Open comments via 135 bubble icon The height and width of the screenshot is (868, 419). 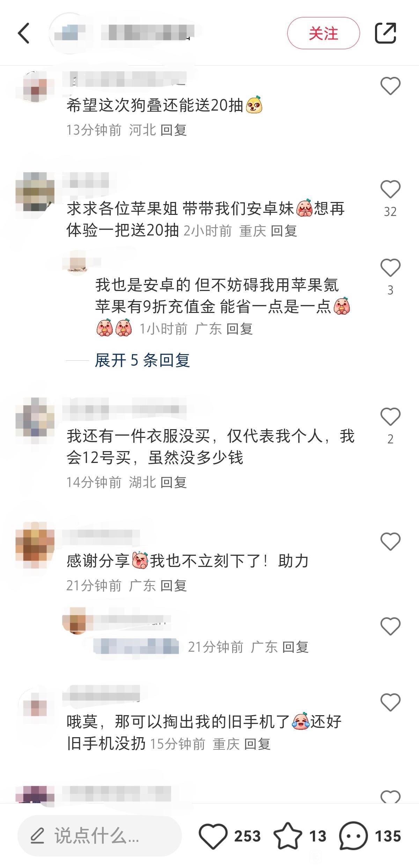[353, 836]
